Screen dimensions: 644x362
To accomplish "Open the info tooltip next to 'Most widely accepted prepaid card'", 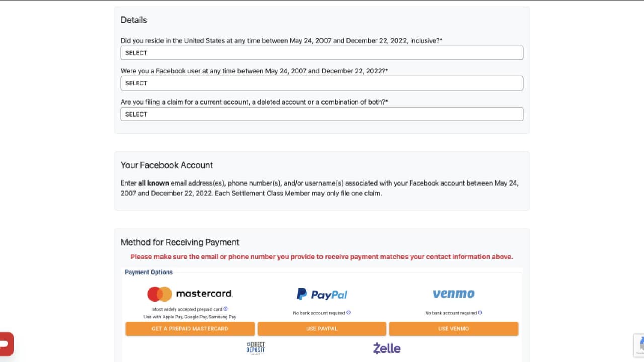I will click(x=225, y=309).
